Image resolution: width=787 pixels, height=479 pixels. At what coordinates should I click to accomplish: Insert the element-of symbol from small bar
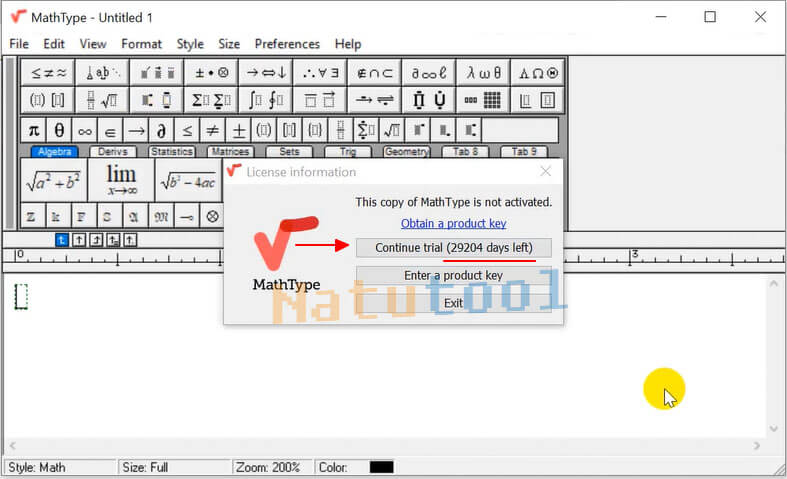tap(110, 131)
